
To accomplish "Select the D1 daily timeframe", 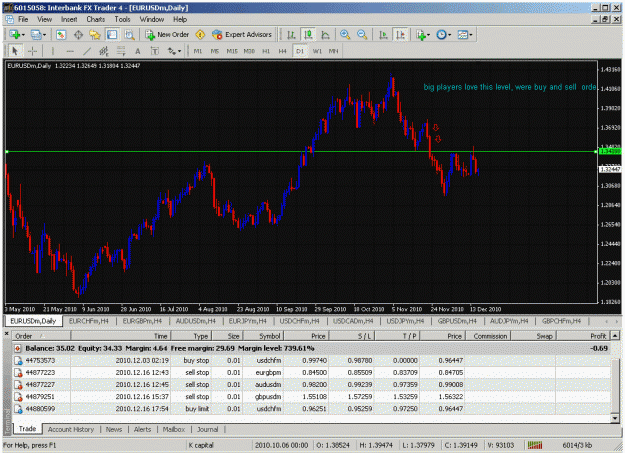I will pos(300,51).
